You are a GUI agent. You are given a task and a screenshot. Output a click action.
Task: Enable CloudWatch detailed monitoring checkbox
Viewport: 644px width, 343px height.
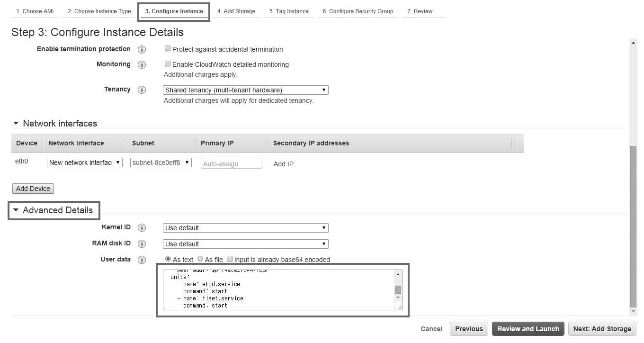168,63
